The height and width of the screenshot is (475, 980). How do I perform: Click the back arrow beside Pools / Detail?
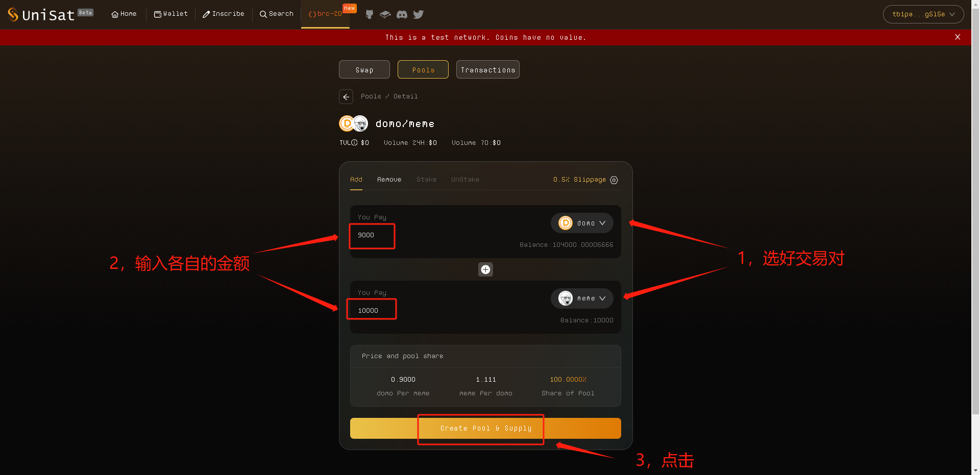[346, 97]
